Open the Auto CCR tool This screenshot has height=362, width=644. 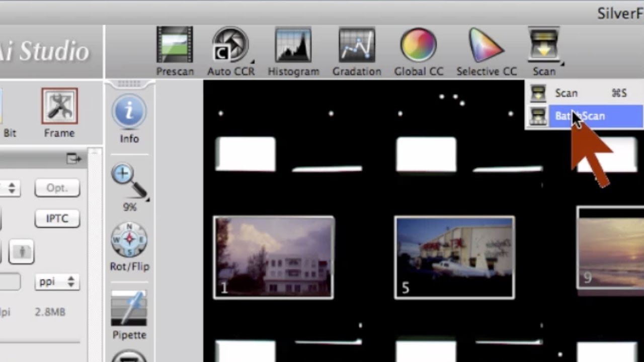tap(231, 52)
